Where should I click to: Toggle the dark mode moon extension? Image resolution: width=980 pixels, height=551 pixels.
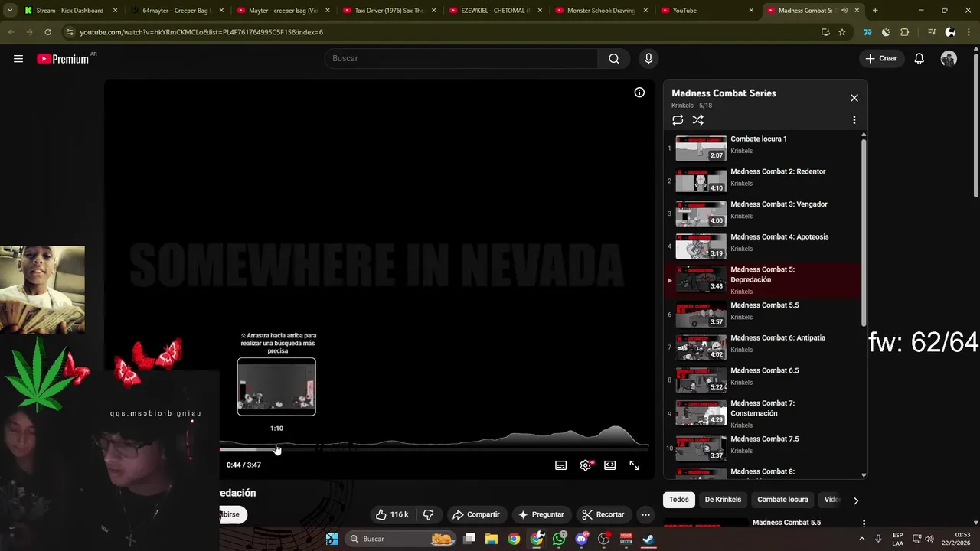pos(886,32)
